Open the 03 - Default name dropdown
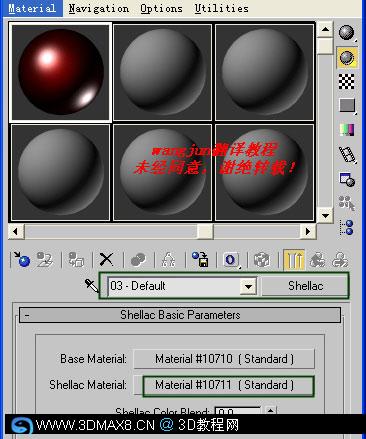366x439 pixels. (x=248, y=286)
